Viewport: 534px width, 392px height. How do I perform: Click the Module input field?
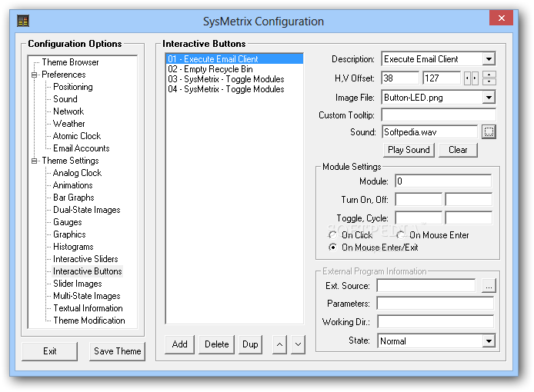[x=443, y=181]
